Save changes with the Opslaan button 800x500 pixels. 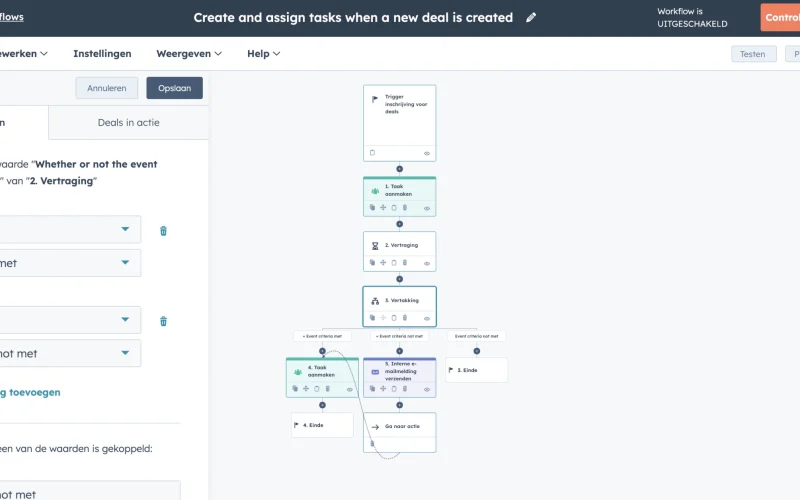point(174,88)
